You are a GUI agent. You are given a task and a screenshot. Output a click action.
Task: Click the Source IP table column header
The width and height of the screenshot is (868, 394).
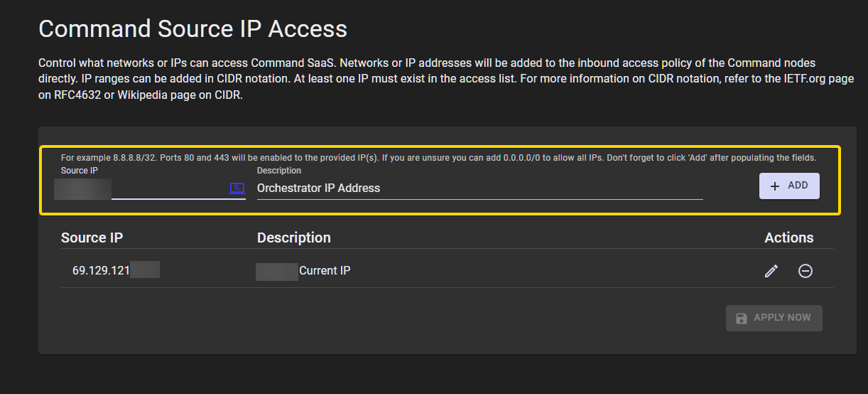pyautogui.click(x=92, y=238)
